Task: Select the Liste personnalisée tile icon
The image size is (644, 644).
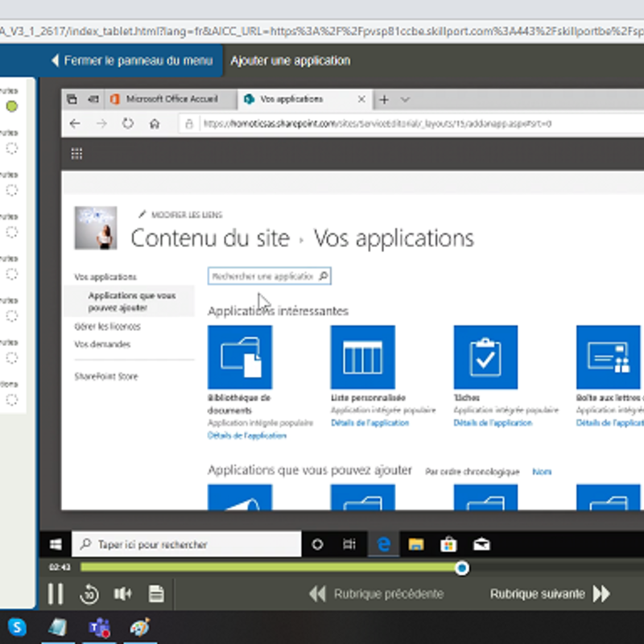Action: coord(363,357)
